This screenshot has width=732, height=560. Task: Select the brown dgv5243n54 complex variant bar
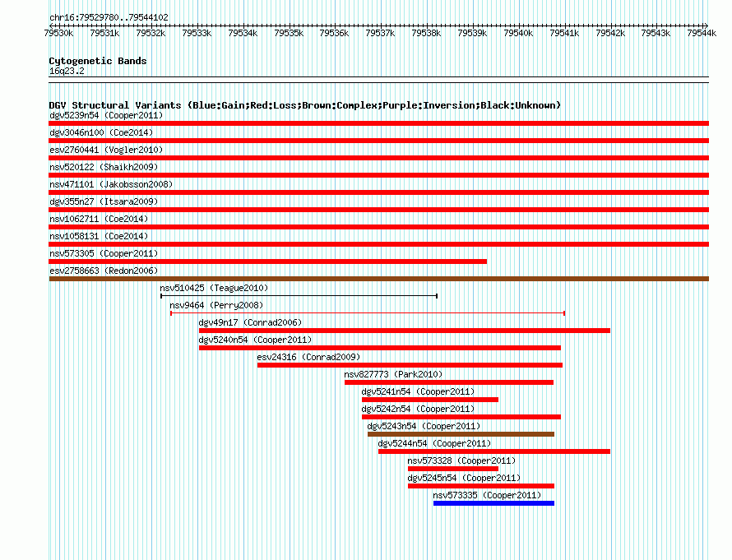pyautogui.click(x=461, y=434)
